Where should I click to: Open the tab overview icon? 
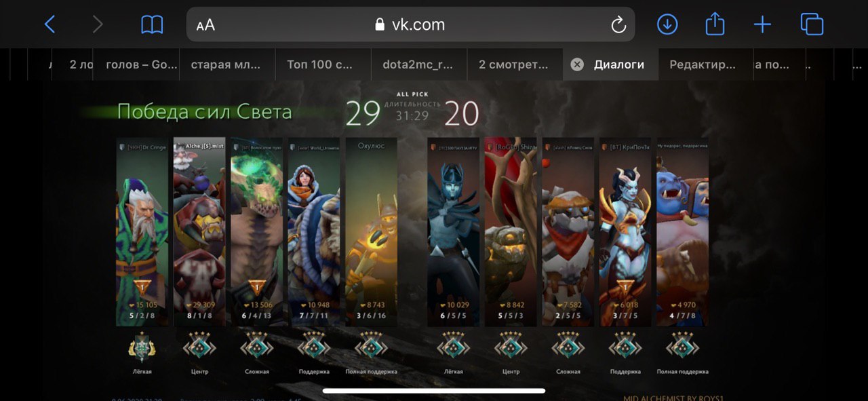coord(812,25)
